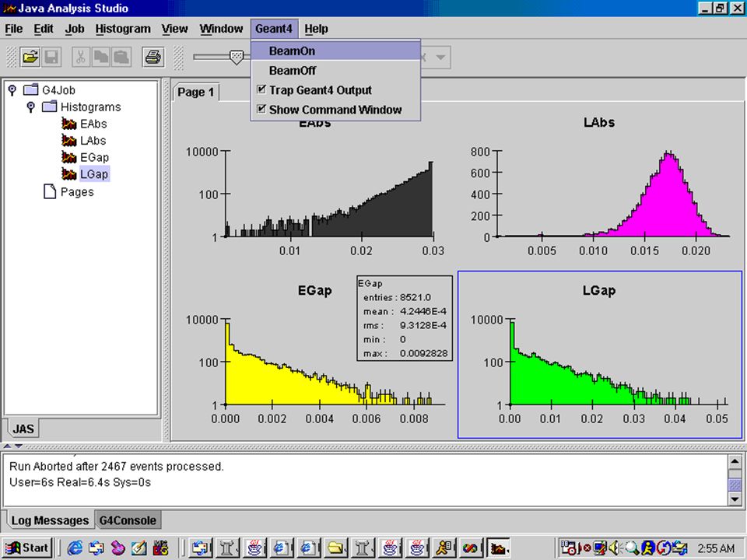Click the AIM running man taskbar button
The width and height of the screenshot is (747, 560).
pyautogui.click(x=444, y=548)
